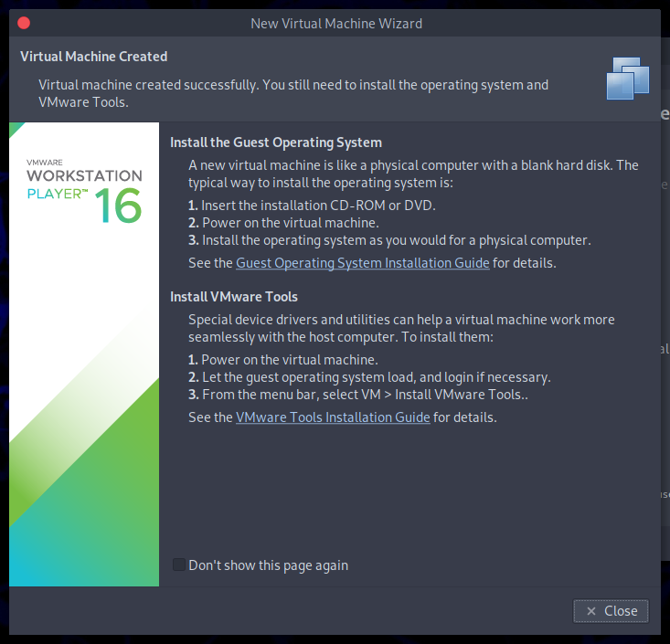Enable the Don't show this page again checkbox
Image resolution: width=670 pixels, height=644 pixels.
coord(179,565)
